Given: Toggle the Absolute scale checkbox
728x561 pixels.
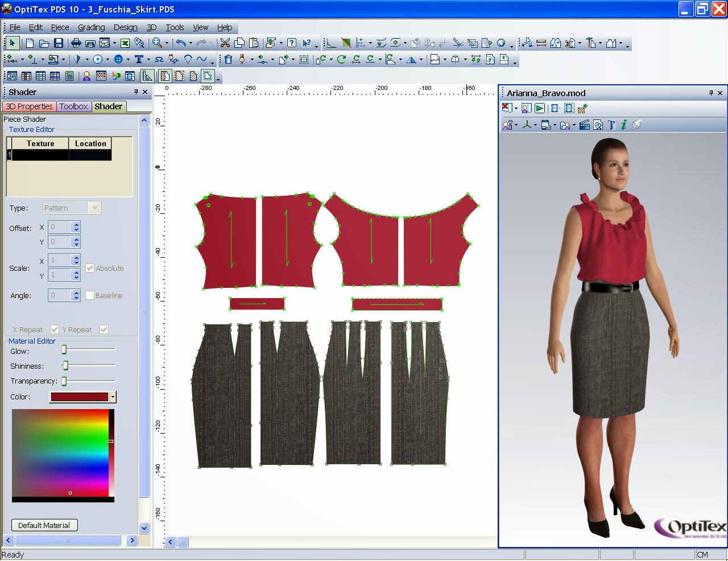Looking at the screenshot, I should point(90,268).
